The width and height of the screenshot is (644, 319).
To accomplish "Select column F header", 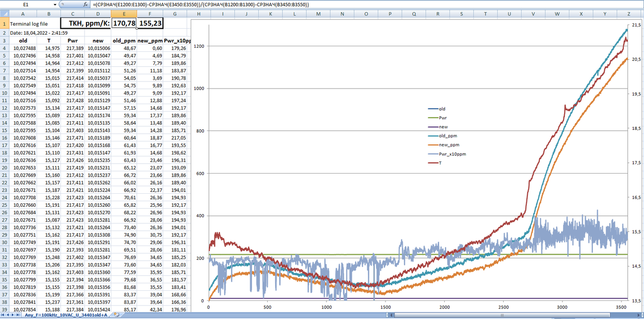I will [x=149, y=14].
